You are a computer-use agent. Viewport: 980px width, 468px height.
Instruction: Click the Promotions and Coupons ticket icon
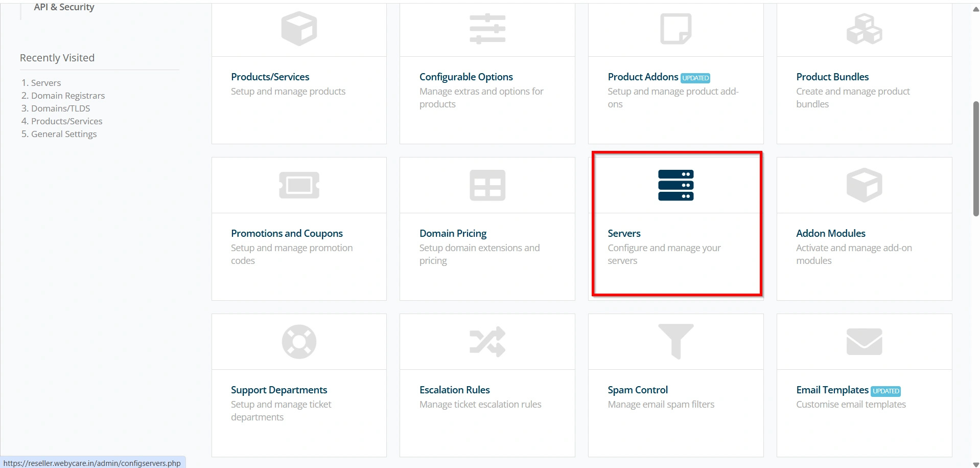pos(299,185)
